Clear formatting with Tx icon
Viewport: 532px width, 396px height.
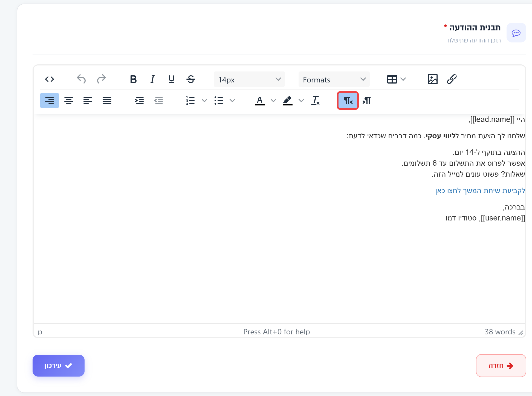315,101
